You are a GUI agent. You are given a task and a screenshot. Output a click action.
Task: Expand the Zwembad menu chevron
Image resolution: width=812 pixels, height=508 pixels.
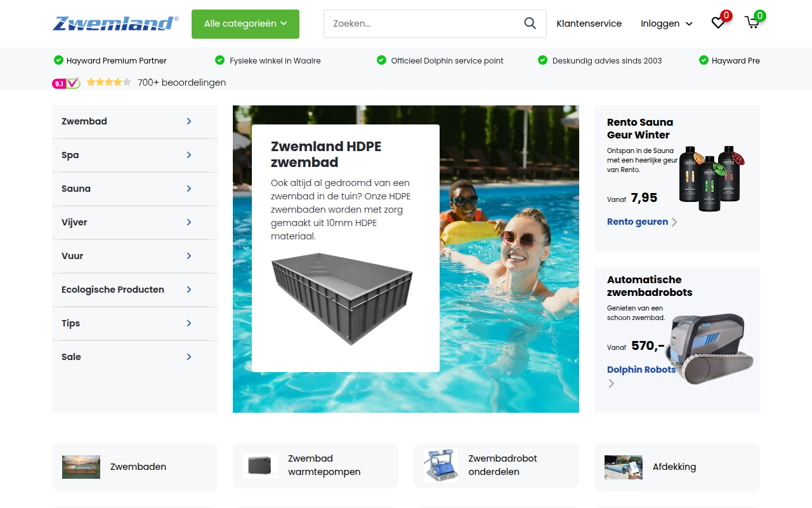click(189, 121)
